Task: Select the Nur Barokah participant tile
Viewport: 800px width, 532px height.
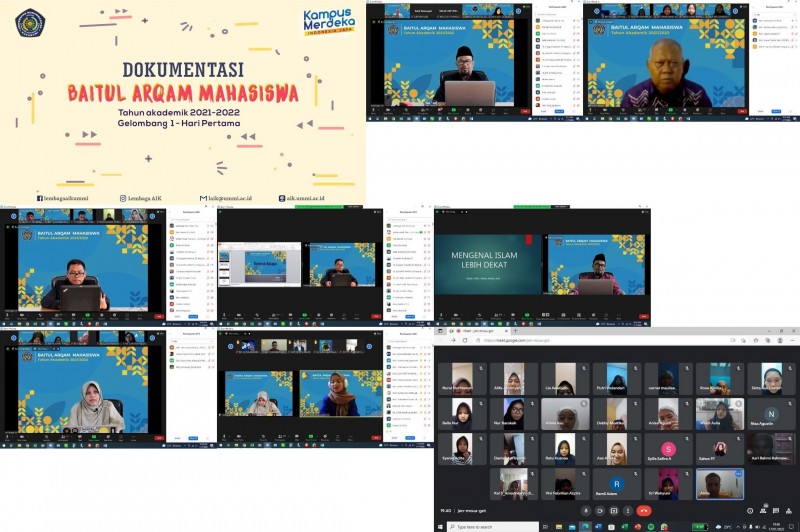Action: [513, 414]
